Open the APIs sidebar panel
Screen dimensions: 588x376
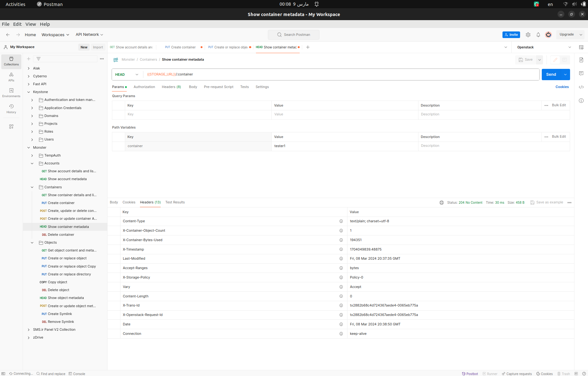(x=11, y=77)
